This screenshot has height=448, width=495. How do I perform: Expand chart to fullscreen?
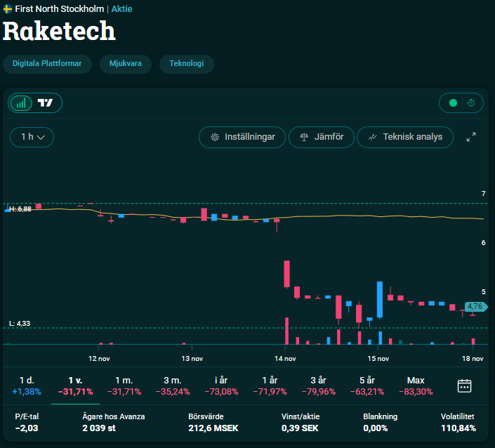pyautogui.click(x=471, y=137)
